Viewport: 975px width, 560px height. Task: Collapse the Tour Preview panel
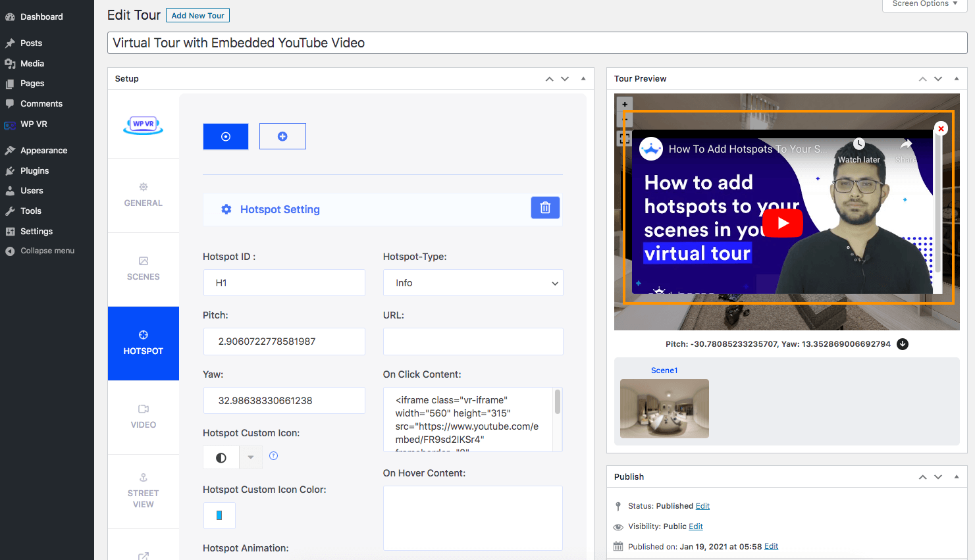click(x=957, y=79)
